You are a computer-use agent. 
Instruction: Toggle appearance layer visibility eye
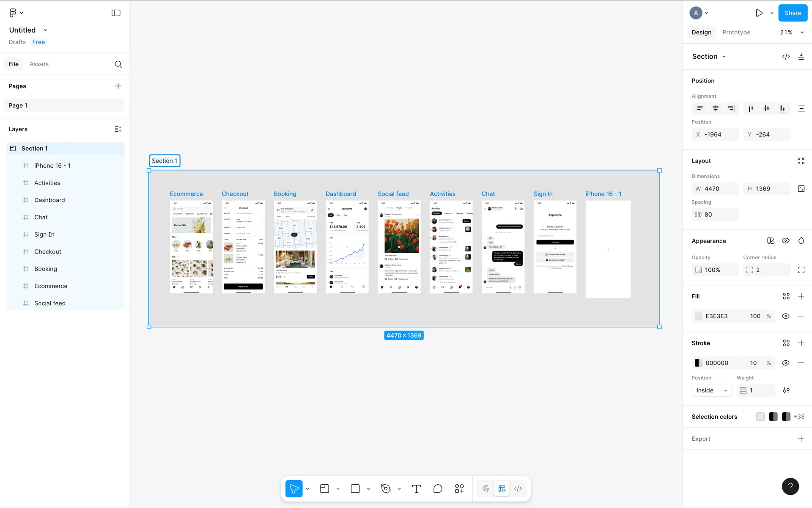(x=785, y=241)
